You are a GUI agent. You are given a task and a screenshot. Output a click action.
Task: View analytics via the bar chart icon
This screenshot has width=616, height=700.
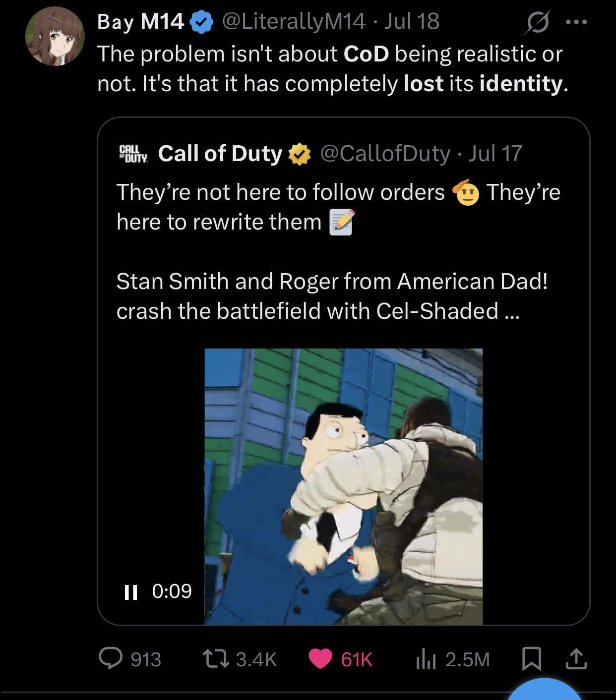425,660
